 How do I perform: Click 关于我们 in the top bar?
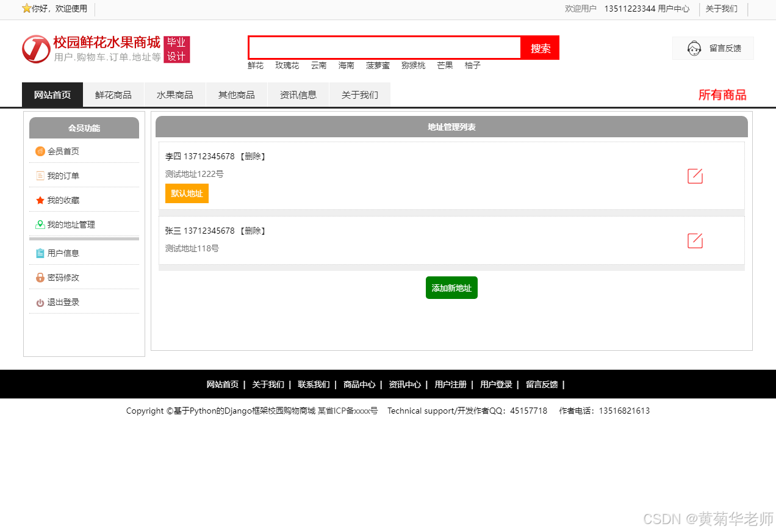point(722,9)
